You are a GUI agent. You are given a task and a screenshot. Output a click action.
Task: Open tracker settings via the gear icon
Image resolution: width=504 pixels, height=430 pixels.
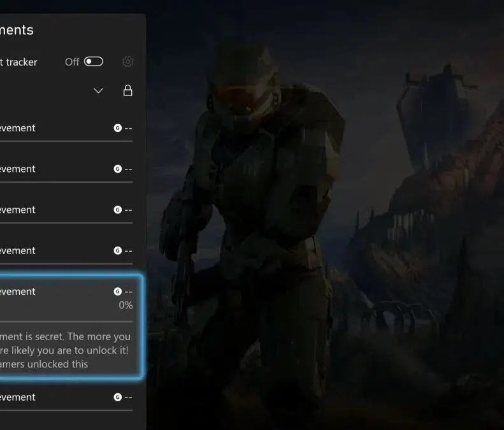[x=128, y=61]
